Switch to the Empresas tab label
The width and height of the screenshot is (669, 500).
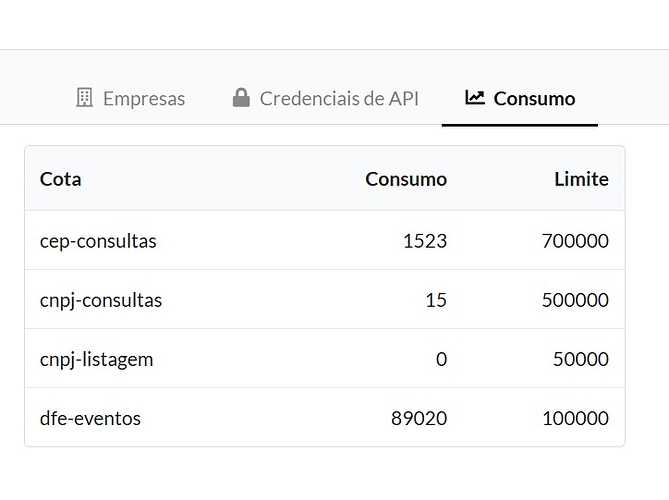(144, 99)
